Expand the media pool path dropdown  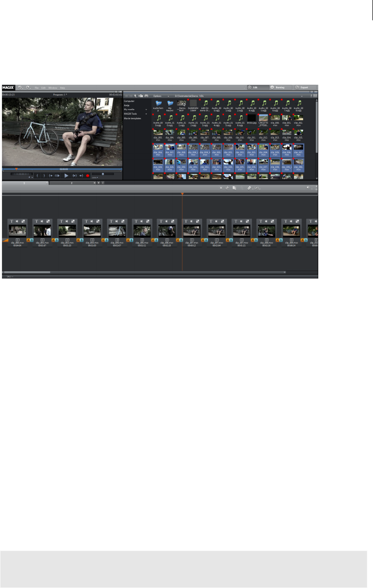(302, 96)
